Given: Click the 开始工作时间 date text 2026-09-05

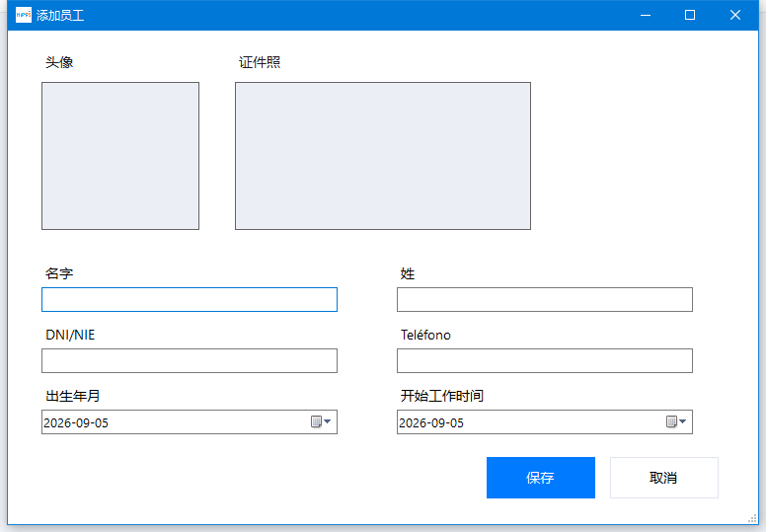Looking at the screenshot, I should pos(431,422).
